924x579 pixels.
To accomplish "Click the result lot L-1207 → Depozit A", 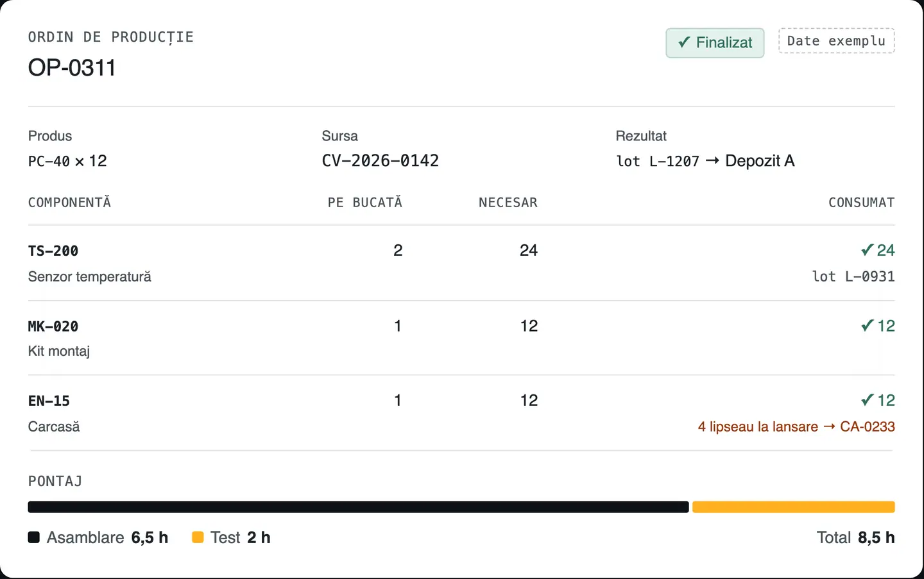I will coord(705,161).
